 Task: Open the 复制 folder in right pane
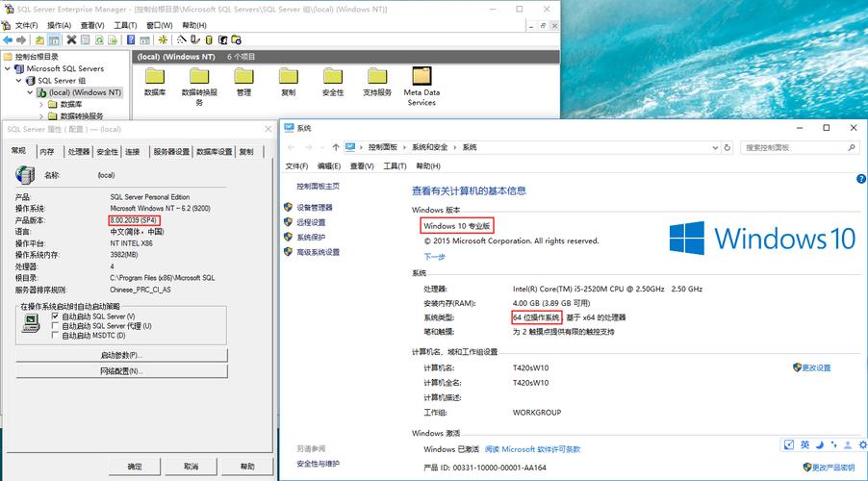[289, 82]
